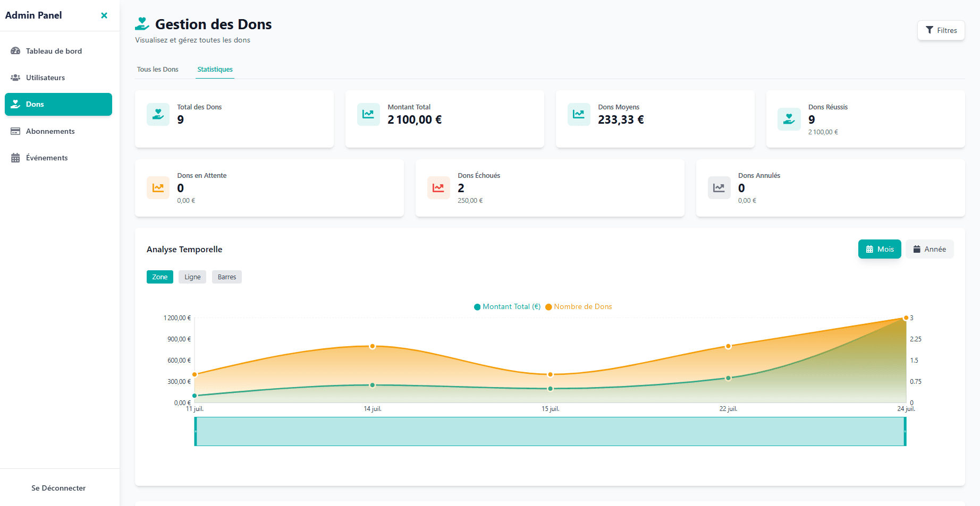Screen dimensions: 980x506
Task: Open the Filtres panel
Action: 941,30
